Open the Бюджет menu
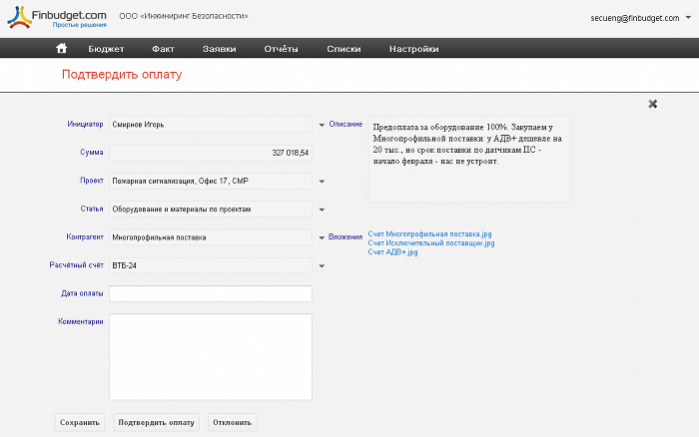 click(106, 49)
